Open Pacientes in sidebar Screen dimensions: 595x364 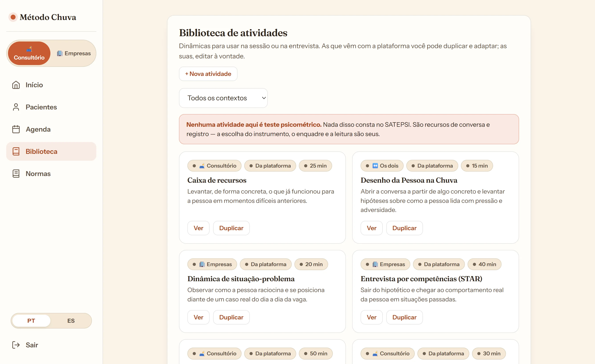pos(51,107)
